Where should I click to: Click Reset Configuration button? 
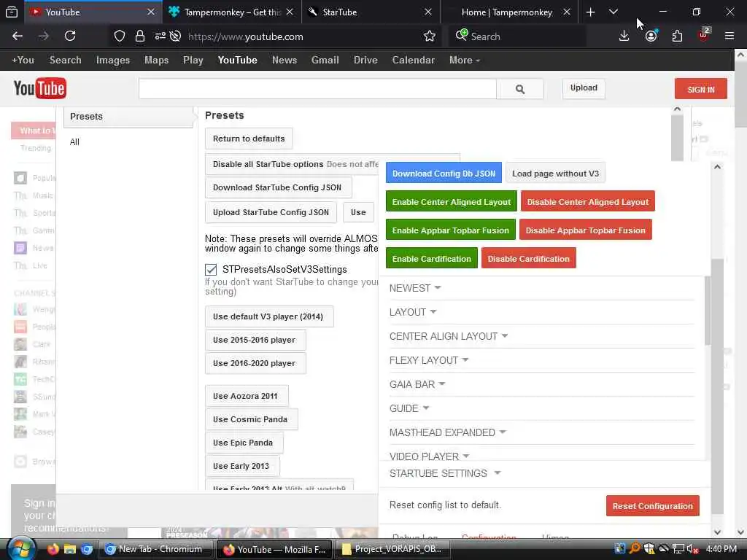(x=652, y=506)
